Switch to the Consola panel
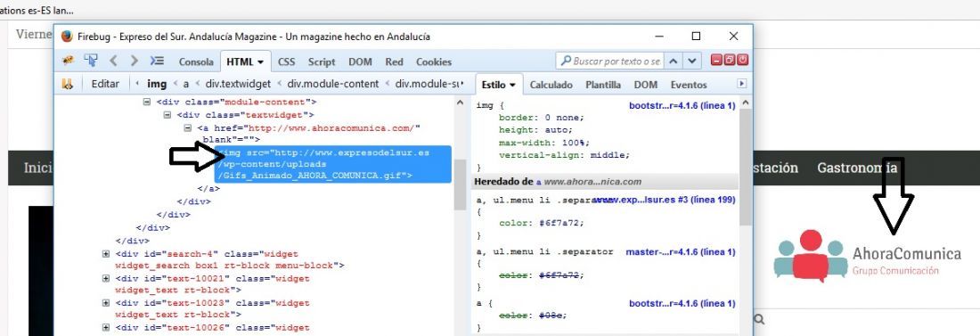The image size is (980, 336). point(196,62)
